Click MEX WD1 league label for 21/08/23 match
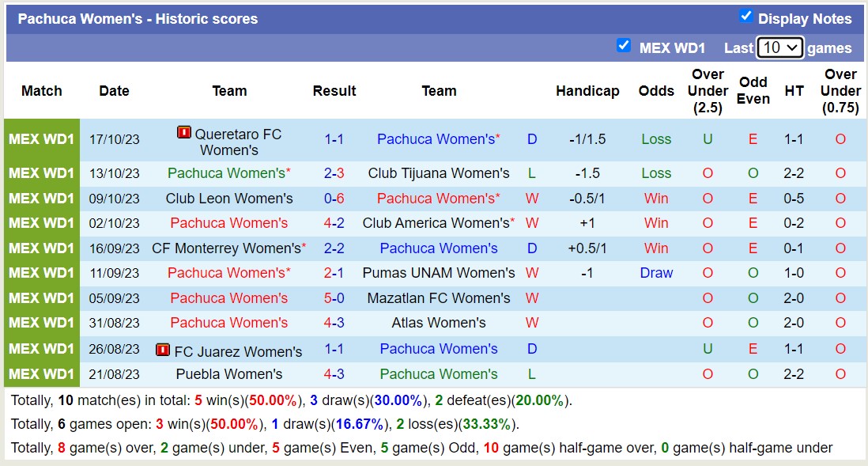 [x=42, y=374]
